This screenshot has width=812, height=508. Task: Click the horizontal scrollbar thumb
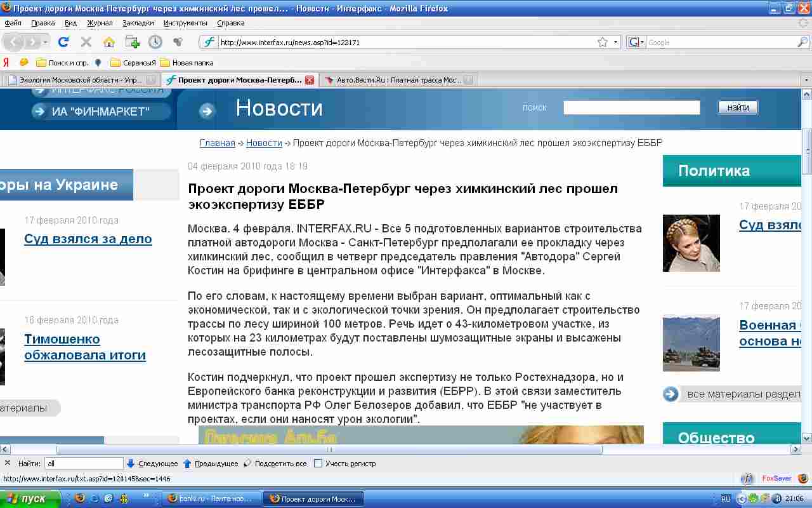click(x=329, y=450)
